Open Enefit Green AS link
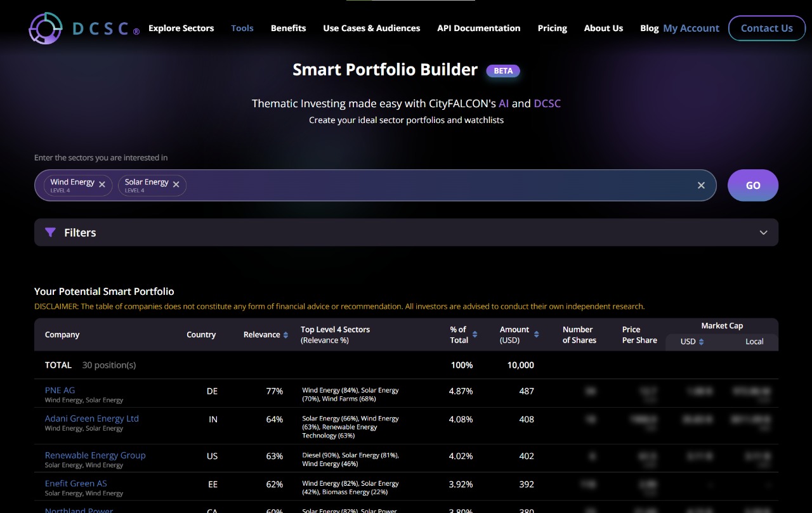The width and height of the screenshot is (812, 513). coord(76,483)
